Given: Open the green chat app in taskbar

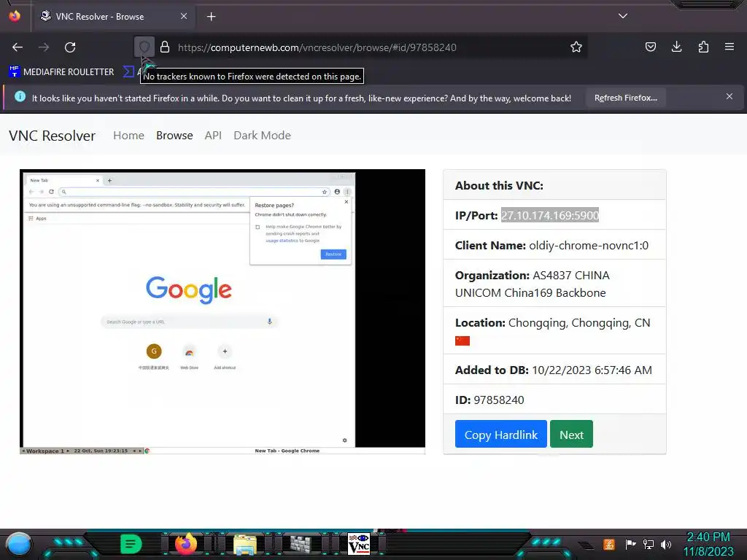Looking at the screenshot, I should pyautogui.click(x=131, y=544).
